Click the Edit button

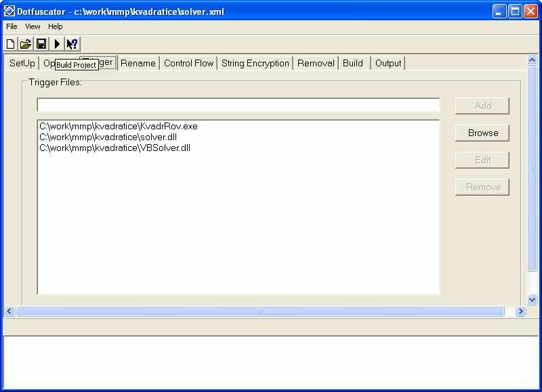482,160
